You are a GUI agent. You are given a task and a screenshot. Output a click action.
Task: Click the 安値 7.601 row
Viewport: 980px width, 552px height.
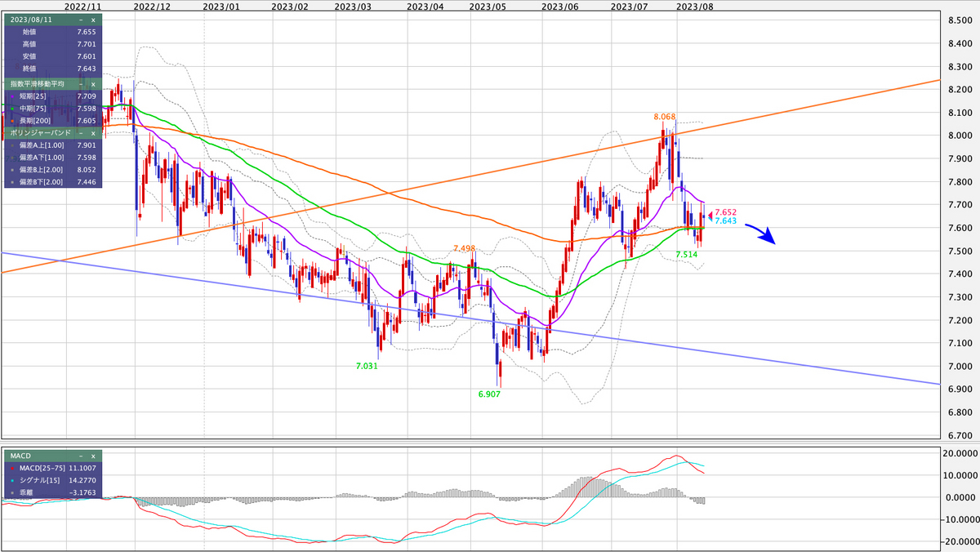click(53, 56)
